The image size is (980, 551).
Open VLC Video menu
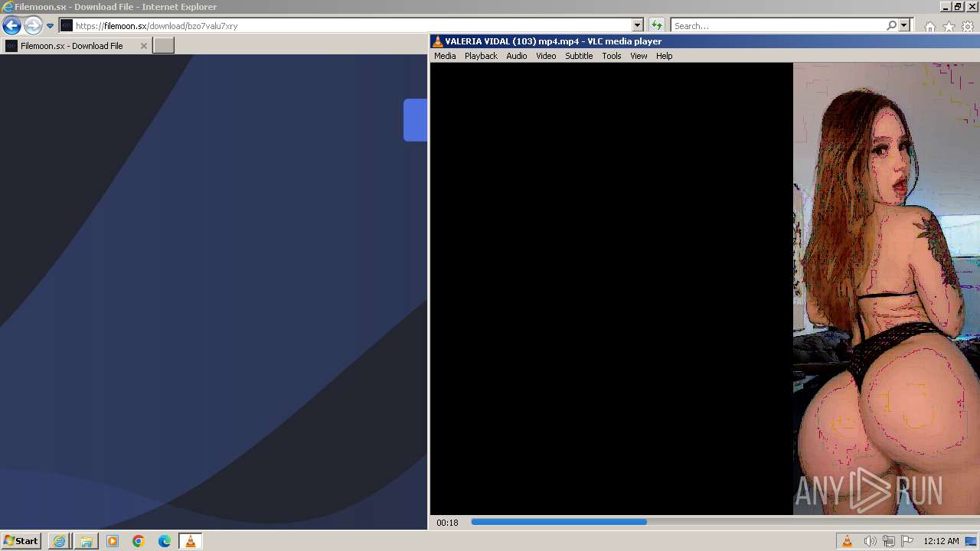coord(546,56)
